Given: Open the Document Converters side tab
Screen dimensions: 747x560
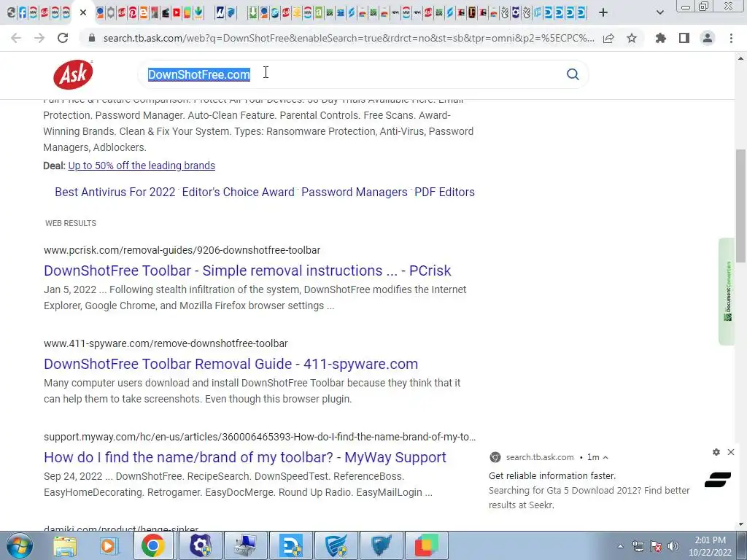Looking at the screenshot, I should tap(727, 291).
